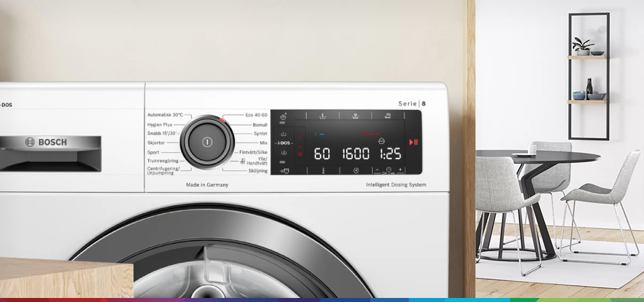This screenshot has width=644, height=302.
Task: Select the Bomull program label
Action: point(259,125)
